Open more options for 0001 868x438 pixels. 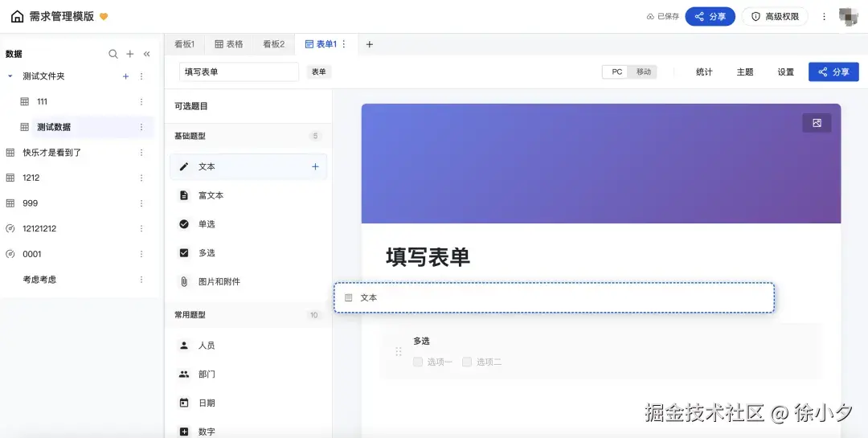click(x=141, y=254)
